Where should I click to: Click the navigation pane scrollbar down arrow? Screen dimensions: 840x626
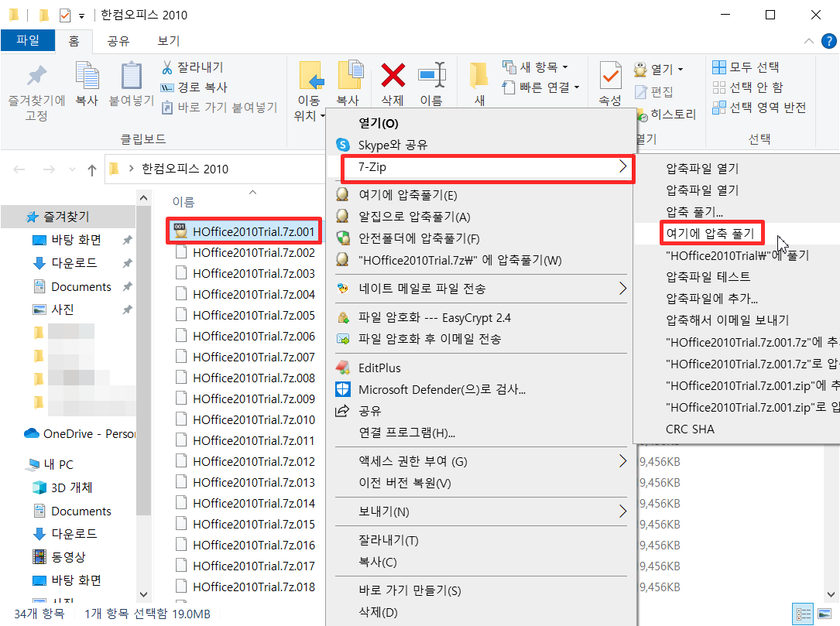(x=143, y=594)
